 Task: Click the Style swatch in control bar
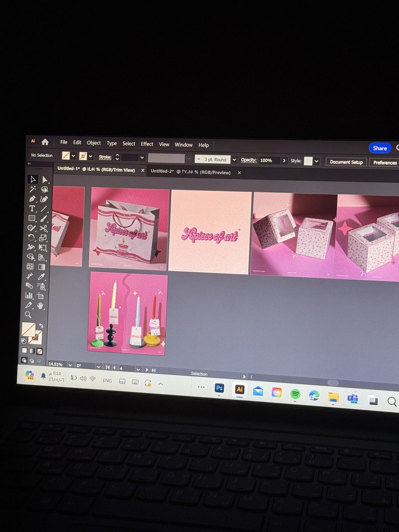coord(308,161)
